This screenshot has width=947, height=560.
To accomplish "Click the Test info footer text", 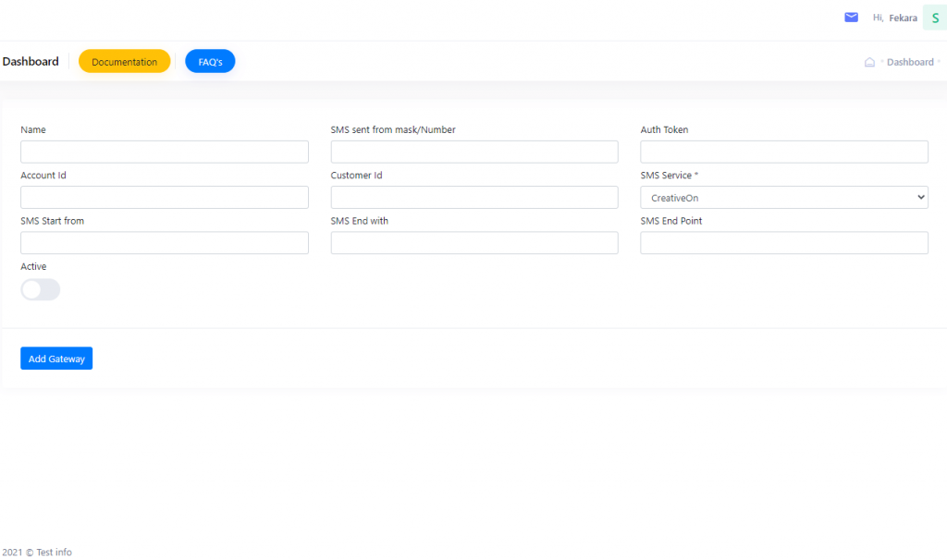I will [54, 553].
